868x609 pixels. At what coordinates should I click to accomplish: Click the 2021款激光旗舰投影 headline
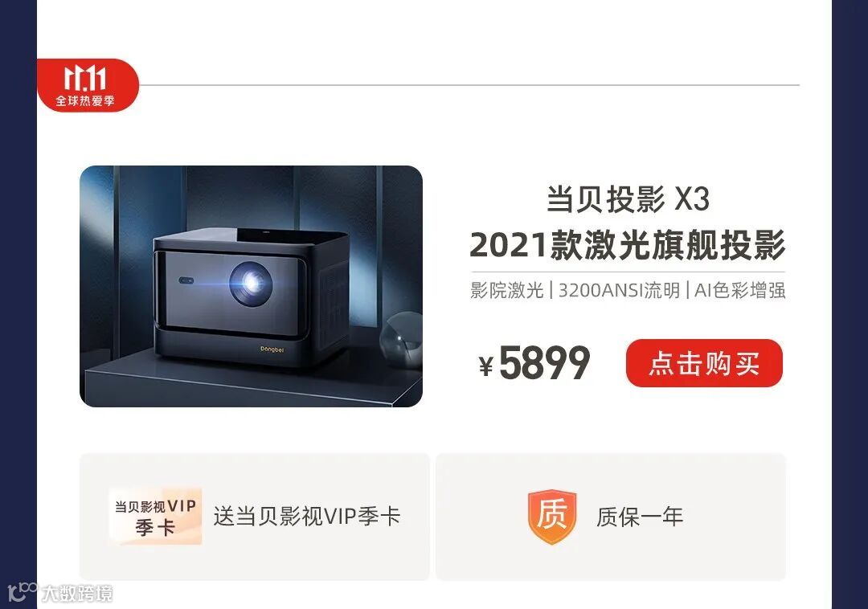coord(628,244)
